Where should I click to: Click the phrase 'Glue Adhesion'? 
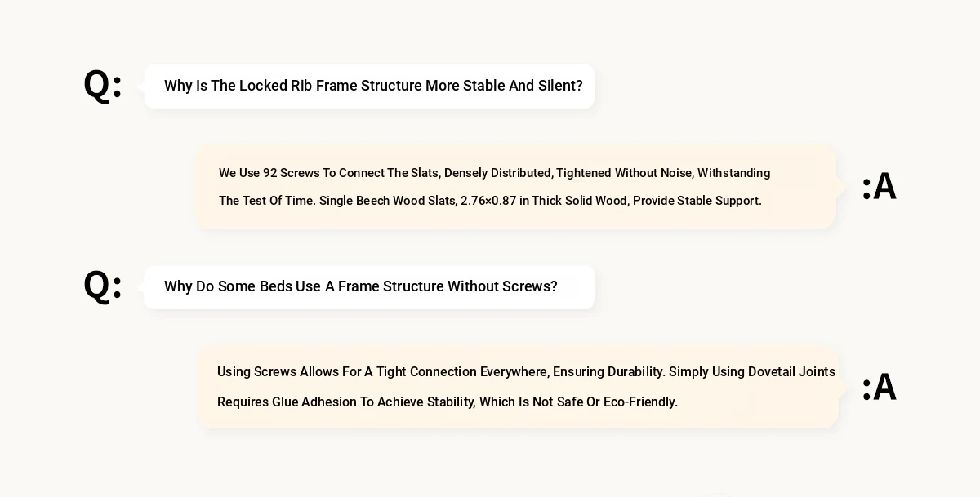[x=314, y=402]
